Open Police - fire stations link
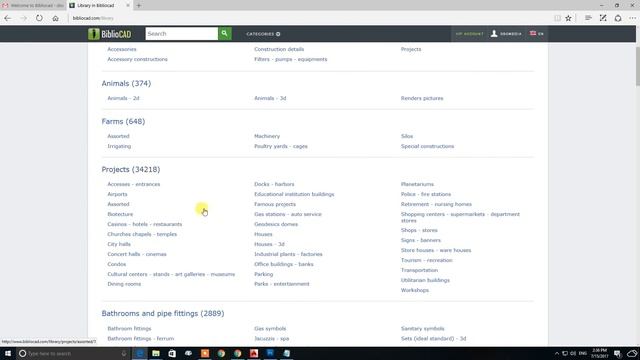640x360 pixels. (x=426, y=194)
